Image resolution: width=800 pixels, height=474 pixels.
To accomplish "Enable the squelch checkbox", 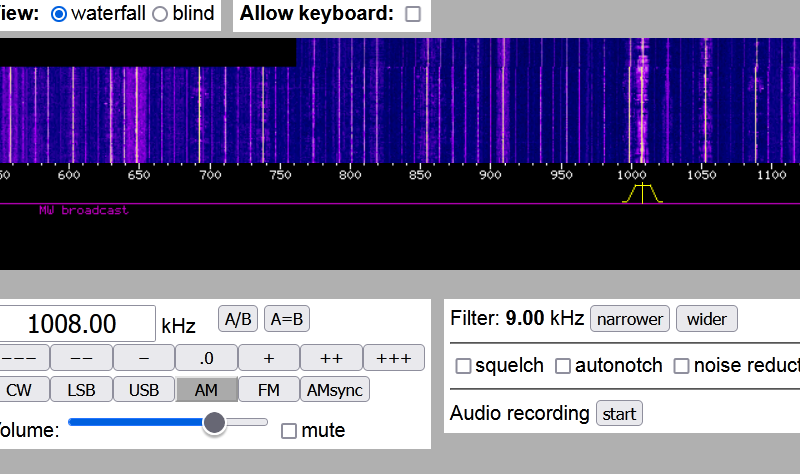I will (463, 366).
